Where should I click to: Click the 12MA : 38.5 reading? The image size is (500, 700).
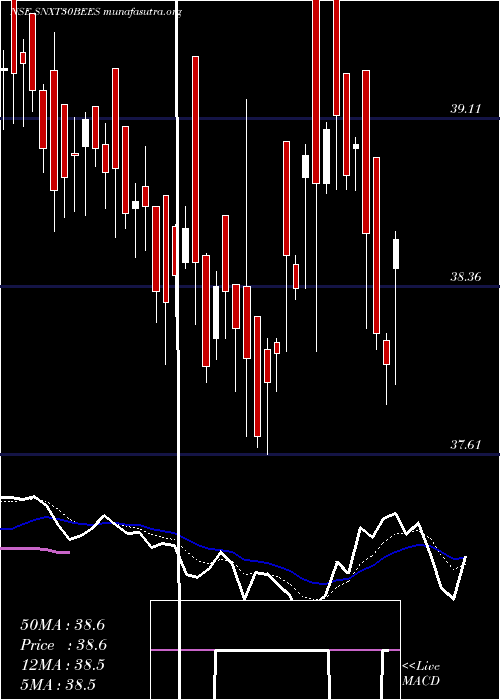pyautogui.click(x=62, y=665)
